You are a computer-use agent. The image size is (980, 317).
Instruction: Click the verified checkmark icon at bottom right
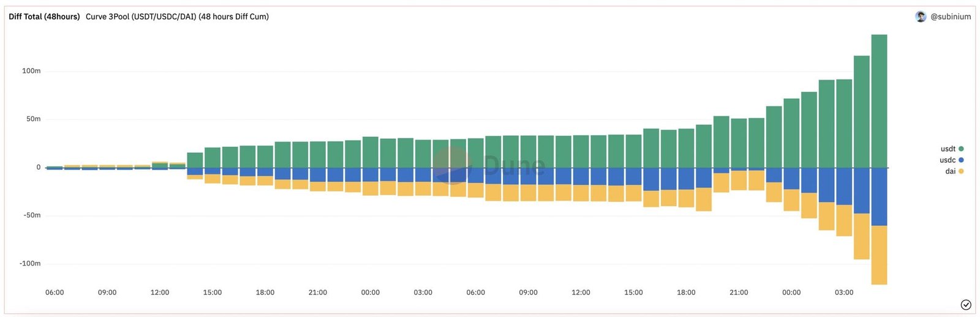(x=966, y=305)
